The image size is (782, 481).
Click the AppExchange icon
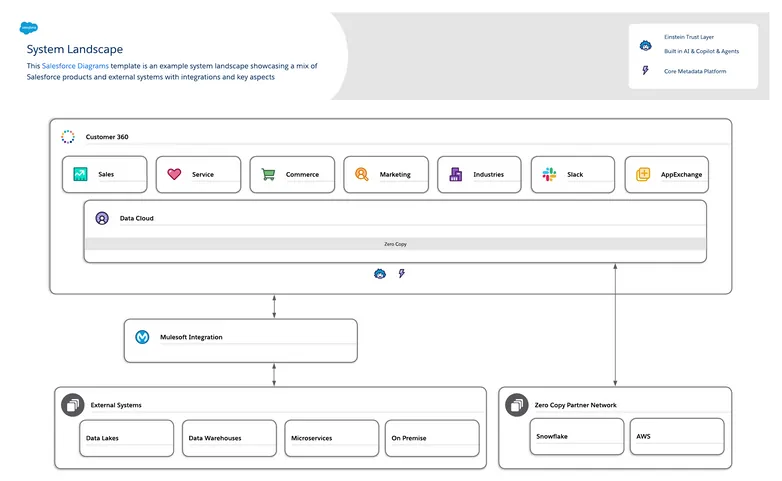(x=643, y=174)
